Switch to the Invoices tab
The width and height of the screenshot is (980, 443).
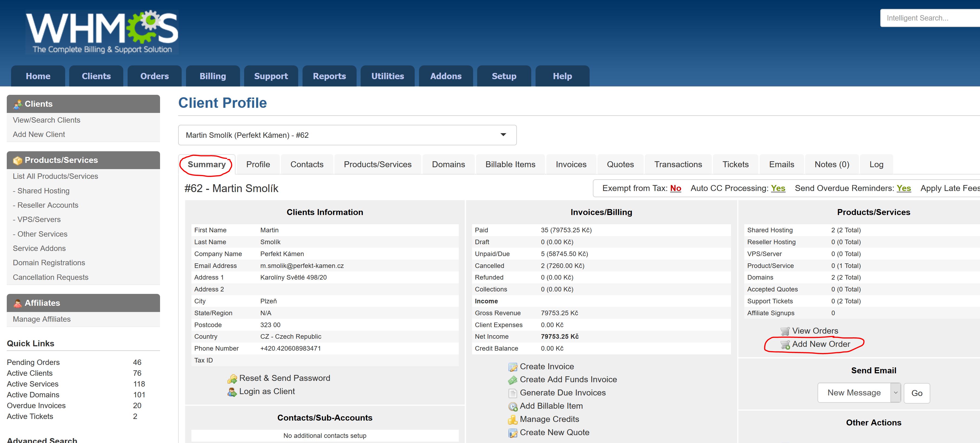(x=571, y=164)
